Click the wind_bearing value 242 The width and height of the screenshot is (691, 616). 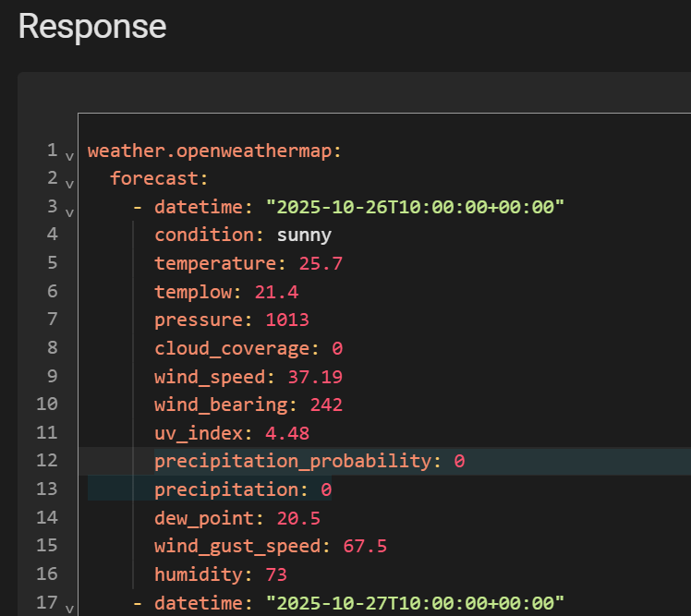coord(326,405)
